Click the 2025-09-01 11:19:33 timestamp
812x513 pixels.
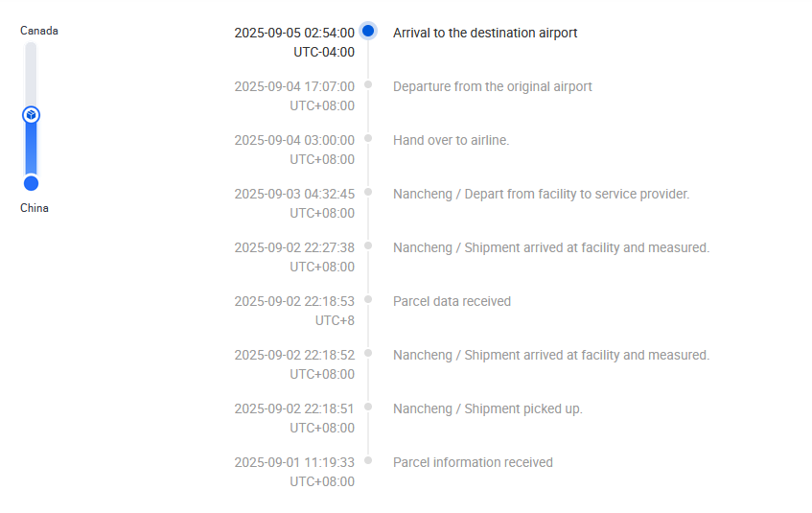coord(294,462)
